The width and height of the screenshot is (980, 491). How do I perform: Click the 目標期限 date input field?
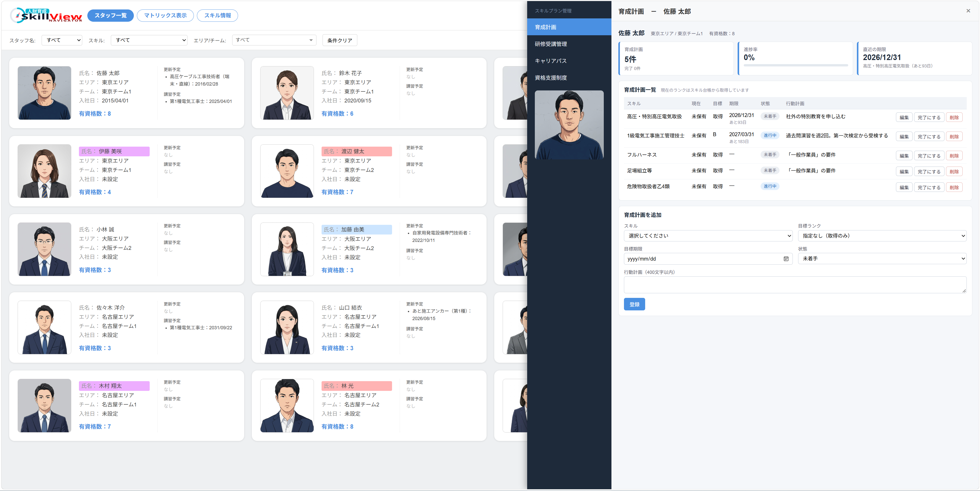(x=708, y=259)
